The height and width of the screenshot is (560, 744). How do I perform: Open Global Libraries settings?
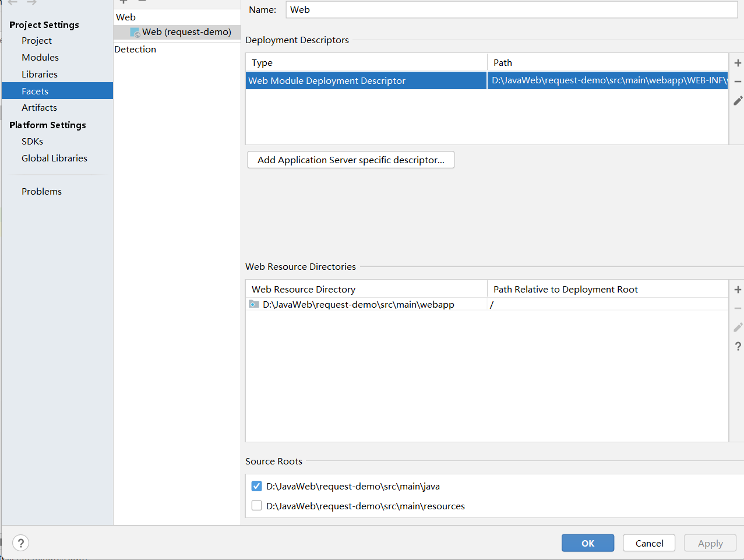pos(54,158)
